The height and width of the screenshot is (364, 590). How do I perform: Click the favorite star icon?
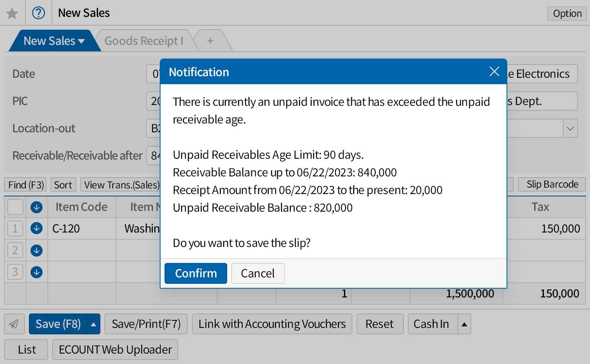[12, 13]
